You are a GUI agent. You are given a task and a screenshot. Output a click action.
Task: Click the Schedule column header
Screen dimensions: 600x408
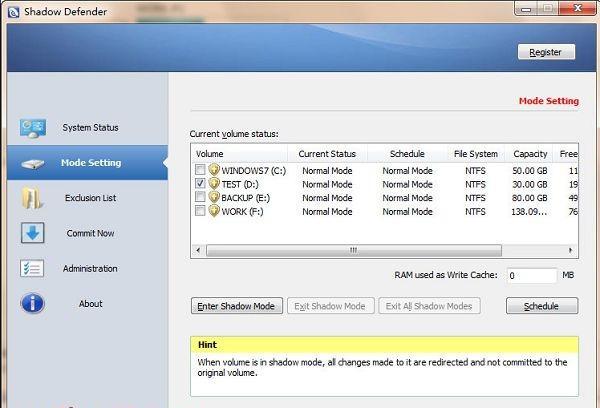(408, 154)
